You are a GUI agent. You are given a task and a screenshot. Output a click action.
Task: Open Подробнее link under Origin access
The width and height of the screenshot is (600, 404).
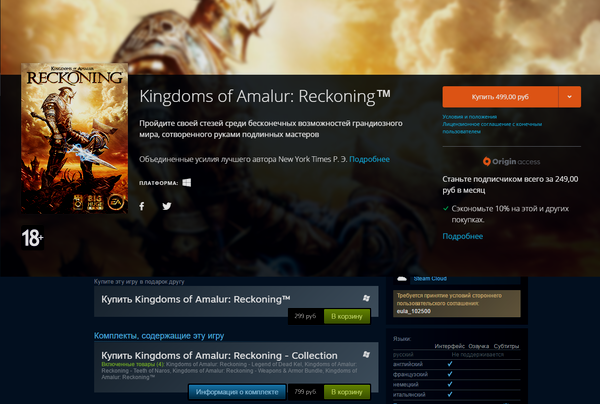coord(463,236)
